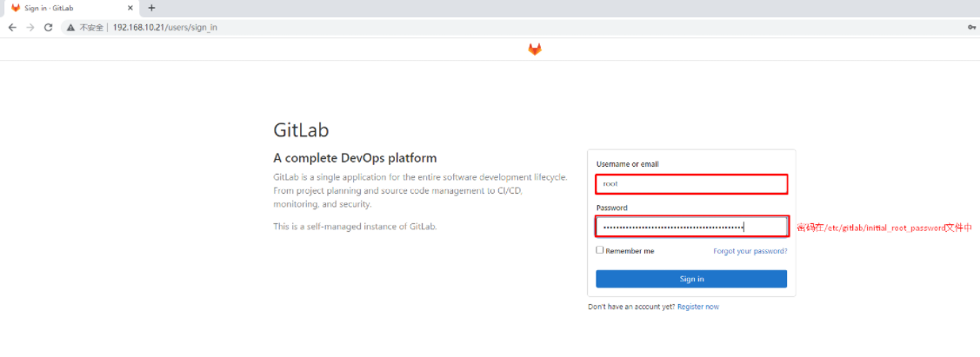980x357 pixels.
Task: Click the 'Don't have an account yet?' text
Action: [631, 307]
